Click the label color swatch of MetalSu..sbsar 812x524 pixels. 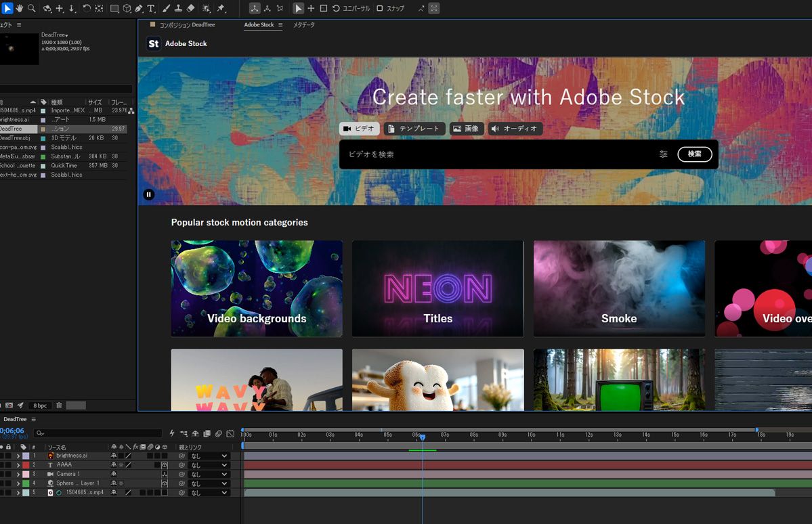coord(43,156)
